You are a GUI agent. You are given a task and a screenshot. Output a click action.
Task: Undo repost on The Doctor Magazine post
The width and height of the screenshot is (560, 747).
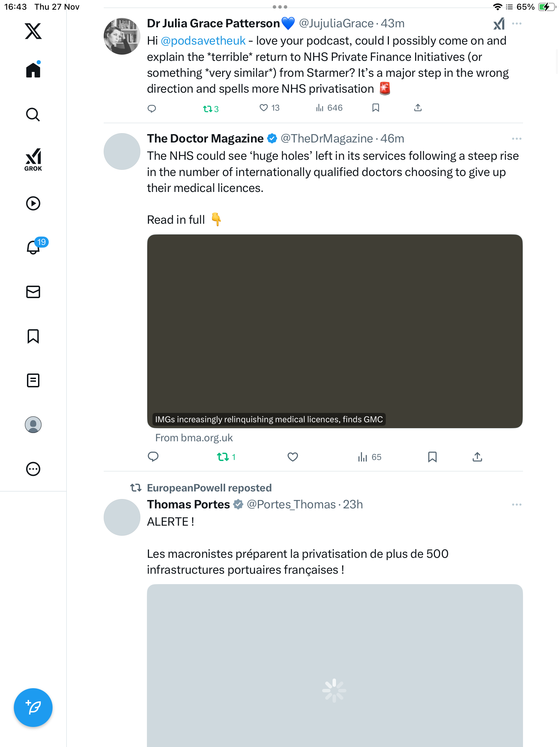coord(223,457)
